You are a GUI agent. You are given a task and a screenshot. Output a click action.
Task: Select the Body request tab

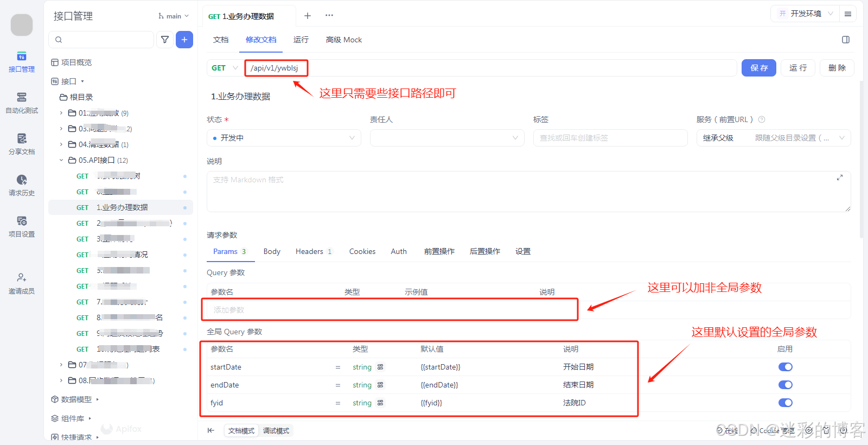point(272,251)
